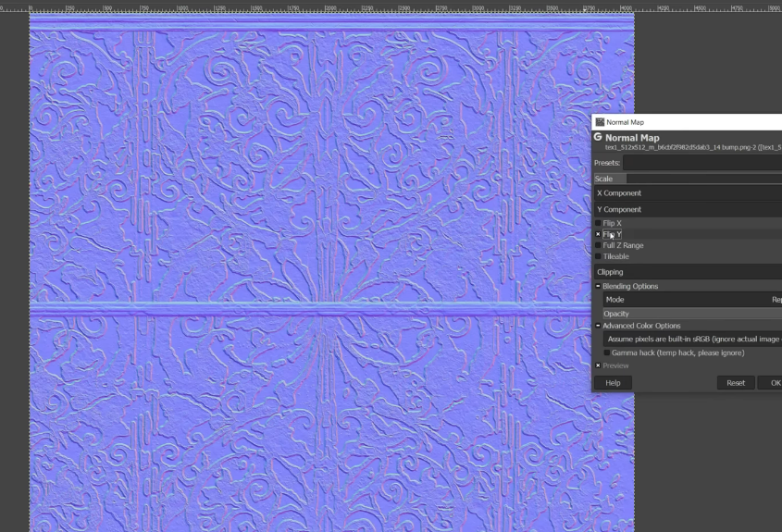Open the blending Mode dropdown
This screenshot has height=532, width=782.
pyautogui.click(x=692, y=300)
